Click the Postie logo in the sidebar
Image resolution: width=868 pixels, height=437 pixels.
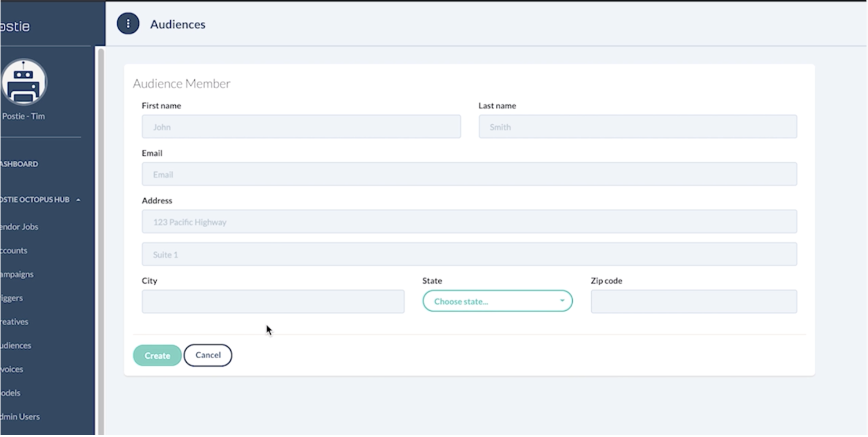[15, 26]
